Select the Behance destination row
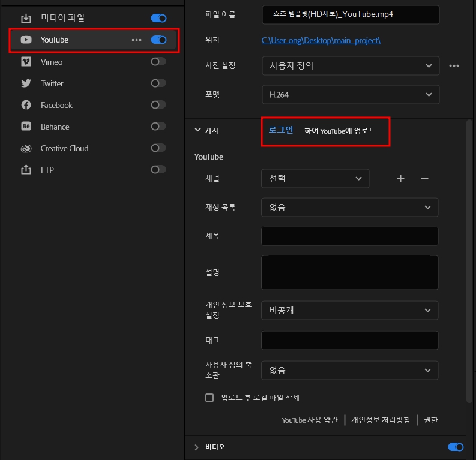 93,126
